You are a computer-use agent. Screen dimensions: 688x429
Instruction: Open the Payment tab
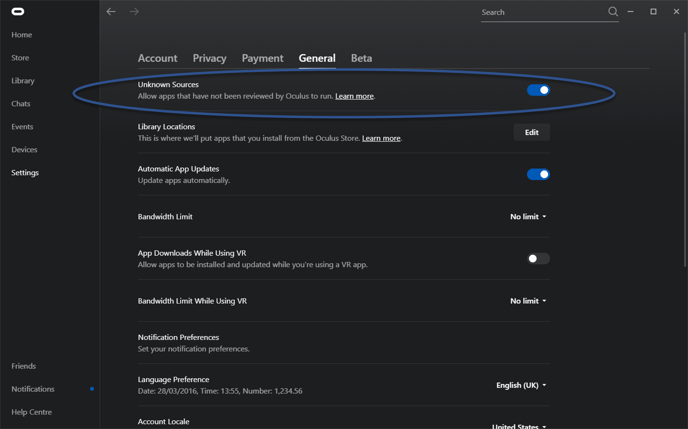point(262,58)
